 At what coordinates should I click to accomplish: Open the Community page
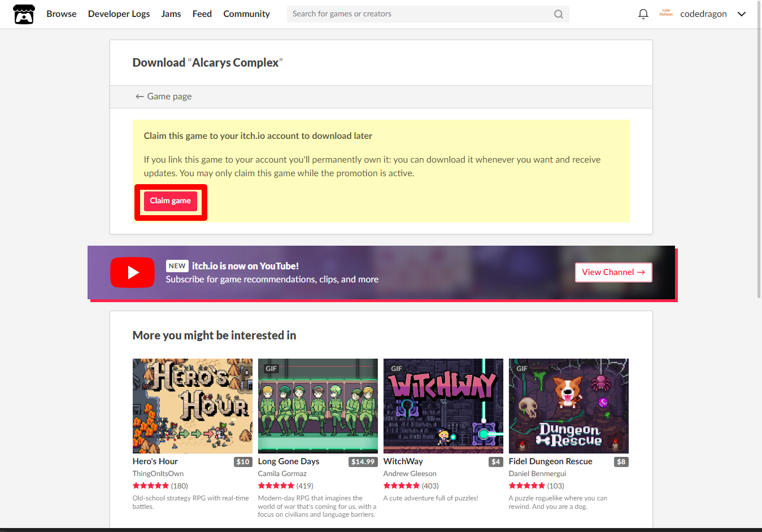(x=246, y=14)
